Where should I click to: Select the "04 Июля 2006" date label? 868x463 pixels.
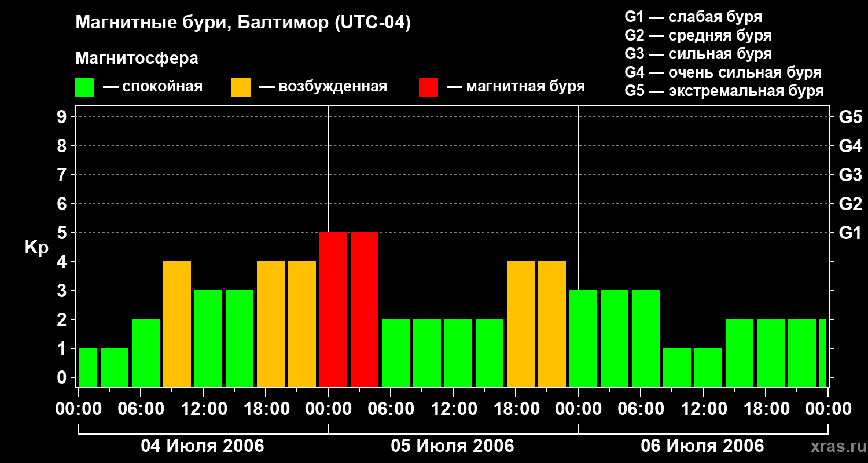coord(203,446)
